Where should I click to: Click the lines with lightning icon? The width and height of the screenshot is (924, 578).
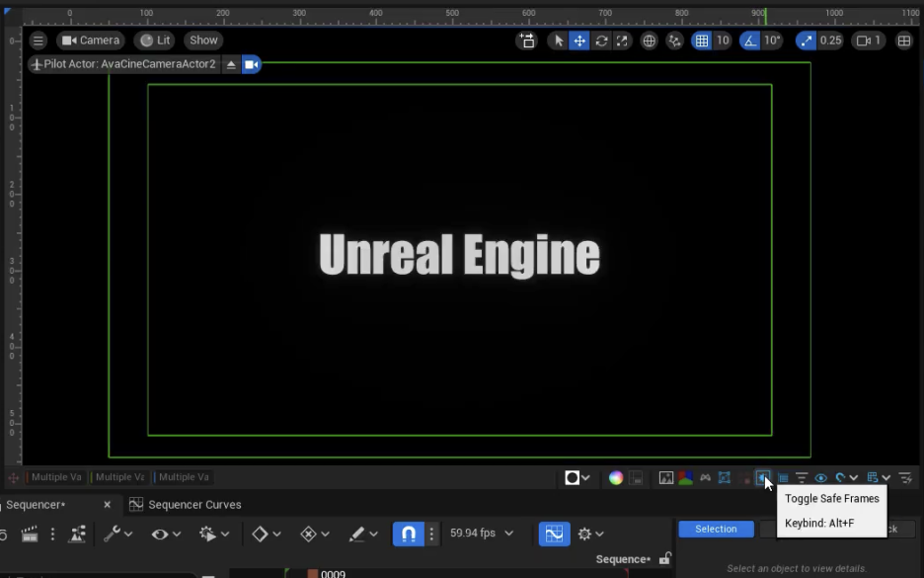[x=905, y=478]
